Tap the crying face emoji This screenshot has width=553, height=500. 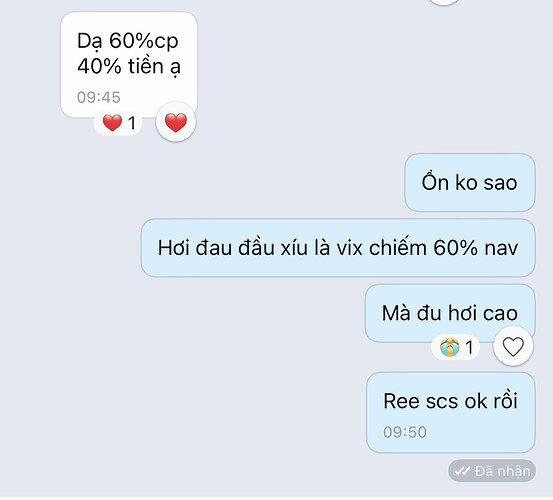click(450, 347)
